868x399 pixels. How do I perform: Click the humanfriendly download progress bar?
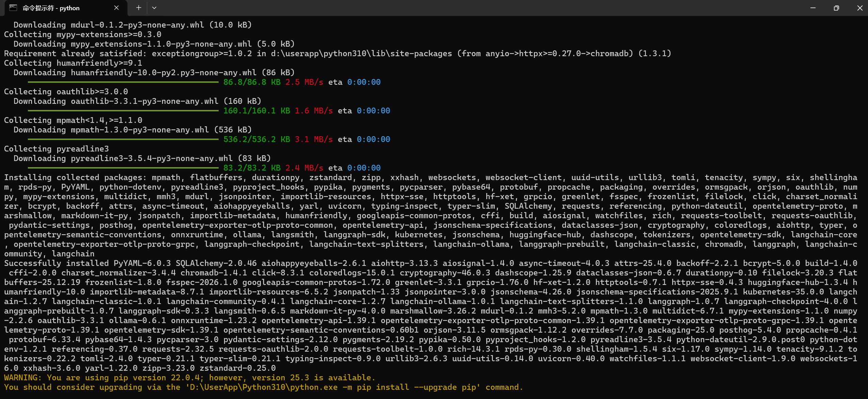123,82
